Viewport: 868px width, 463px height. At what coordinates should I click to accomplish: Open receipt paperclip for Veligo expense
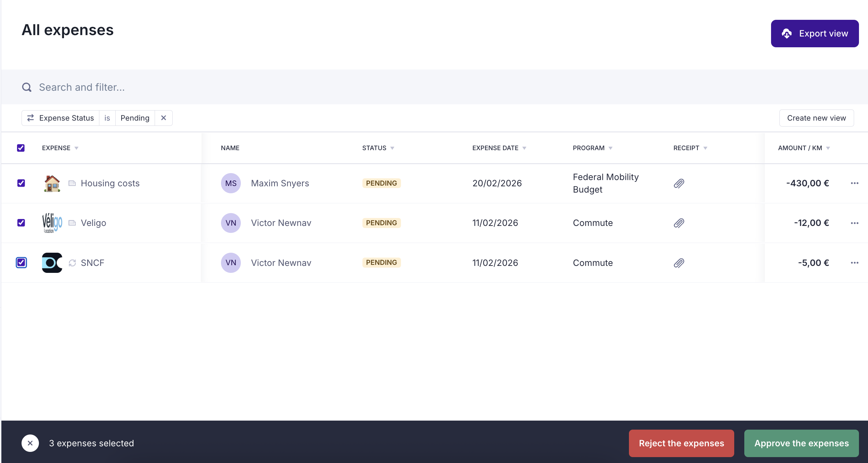[679, 223]
